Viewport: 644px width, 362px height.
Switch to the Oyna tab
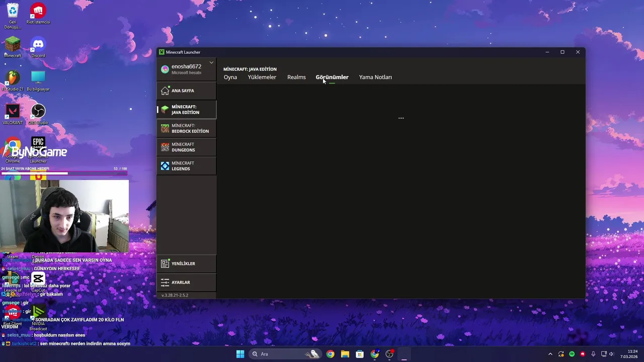pyautogui.click(x=230, y=77)
